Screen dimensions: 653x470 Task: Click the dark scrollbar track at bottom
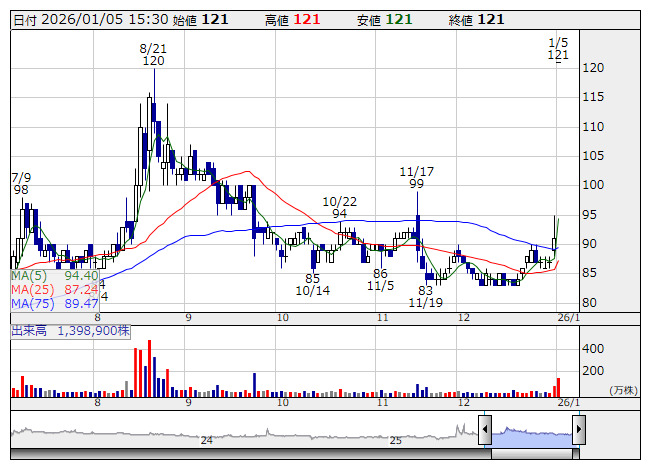click(251, 454)
